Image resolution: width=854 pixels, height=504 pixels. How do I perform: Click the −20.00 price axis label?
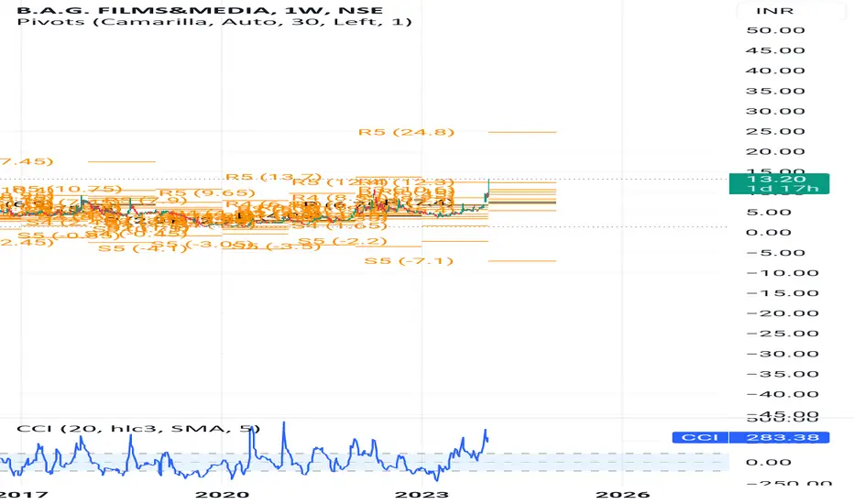[x=783, y=313]
